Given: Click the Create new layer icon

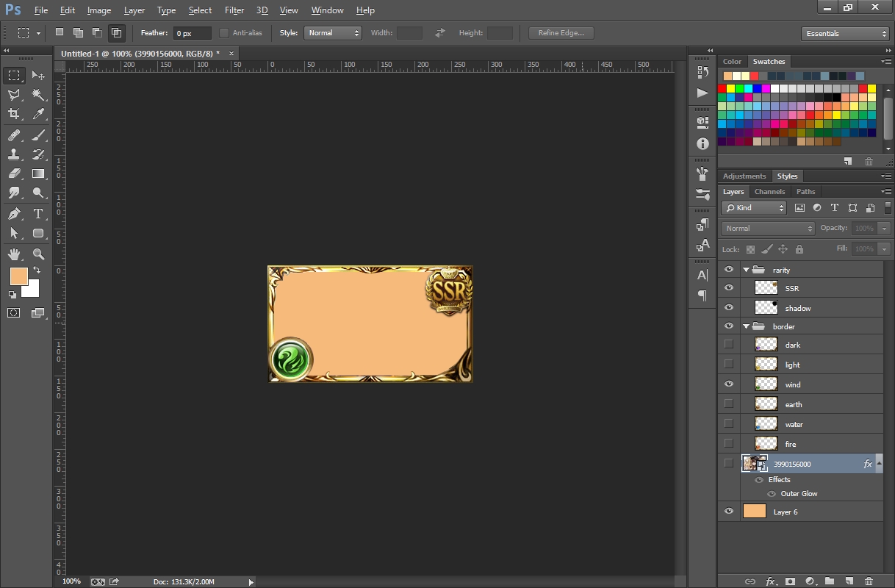Looking at the screenshot, I should point(849,581).
